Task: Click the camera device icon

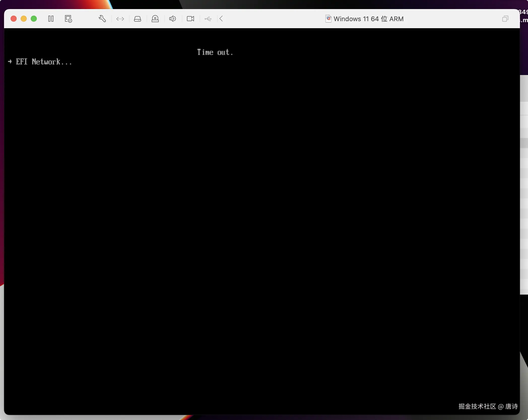Action: click(x=190, y=19)
